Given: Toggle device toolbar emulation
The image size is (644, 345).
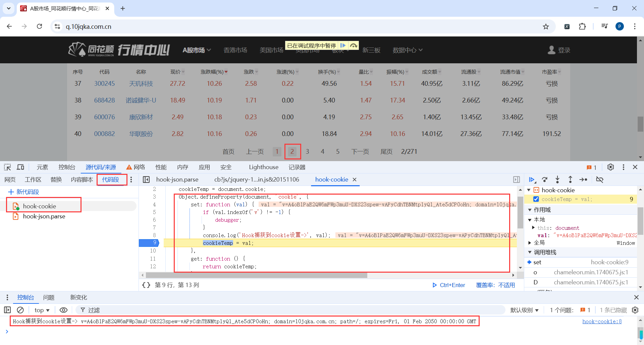Looking at the screenshot, I should 20,167.
